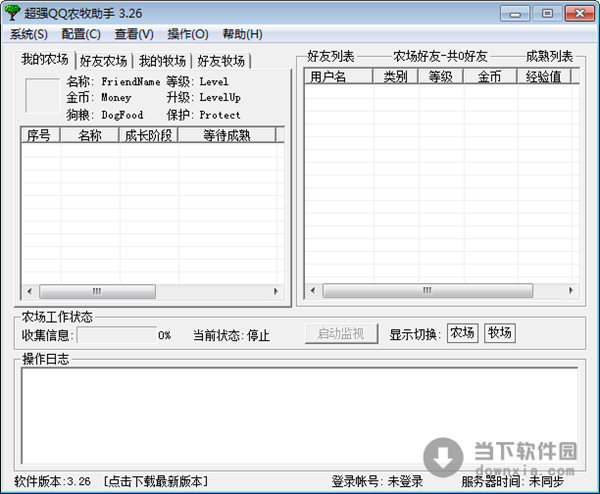Image resolution: width=600 pixels, height=494 pixels.
Task: Open the 配置(C) menu
Action: pos(81,34)
